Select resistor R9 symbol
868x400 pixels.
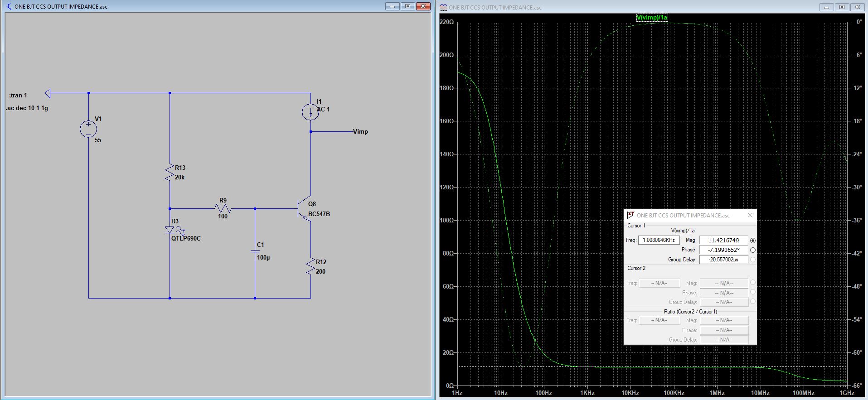[x=223, y=209]
